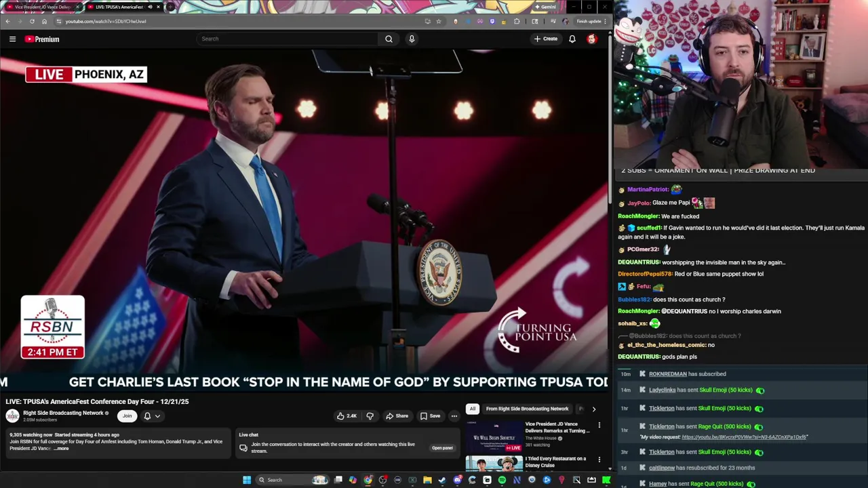Click '9,305 watching now' text
Viewport: 868px width, 488px height.
31,435
